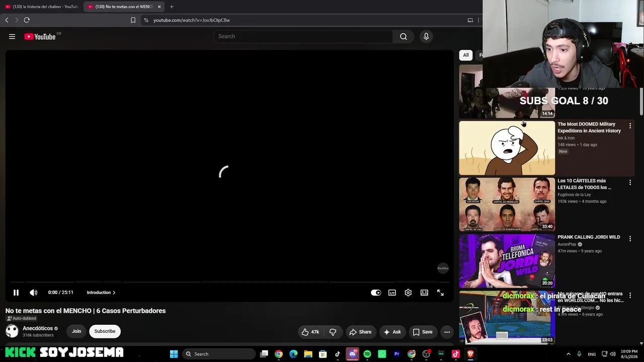This screenshot has width=644, height=362.
Task: Open the clock showing 10:09 PM
Action: [x=629, y=354]
